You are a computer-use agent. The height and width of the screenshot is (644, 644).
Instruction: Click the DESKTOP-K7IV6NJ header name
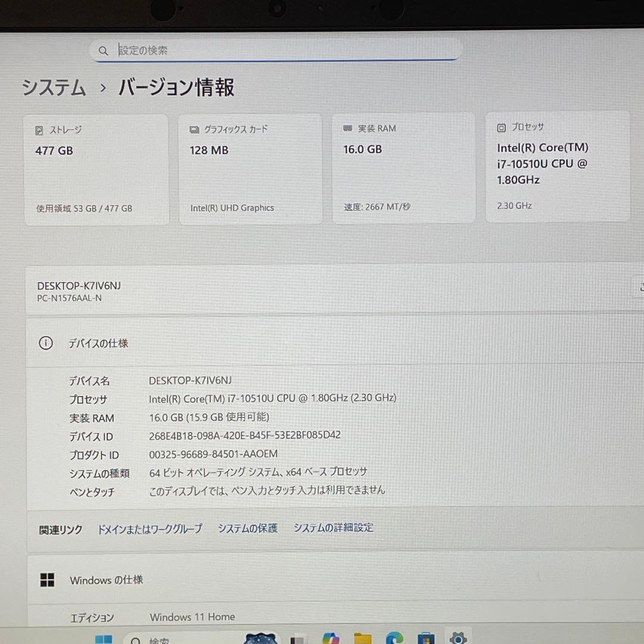click(x=79, y=286)
